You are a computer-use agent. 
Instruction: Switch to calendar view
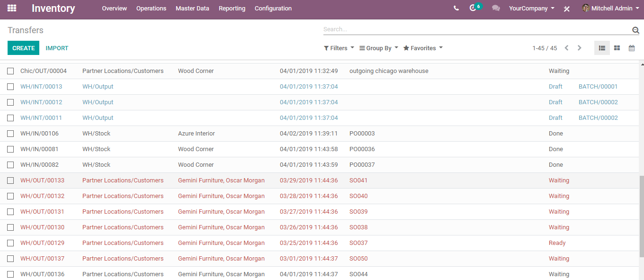coord(631,48)
